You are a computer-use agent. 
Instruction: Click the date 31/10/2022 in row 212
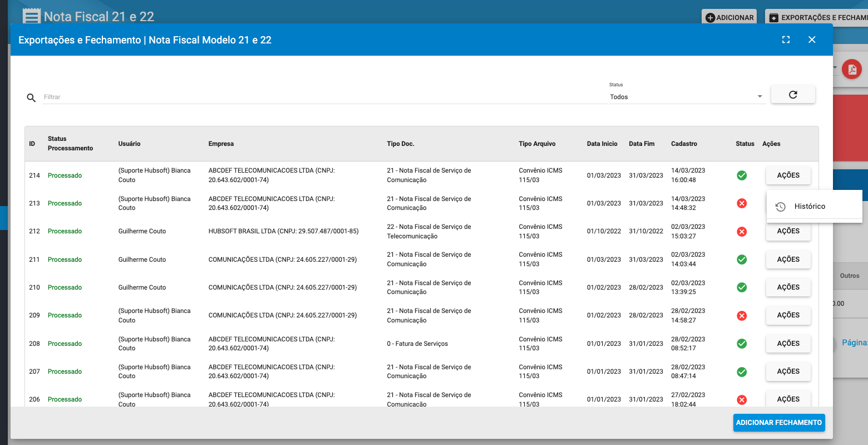coord(646,231)
